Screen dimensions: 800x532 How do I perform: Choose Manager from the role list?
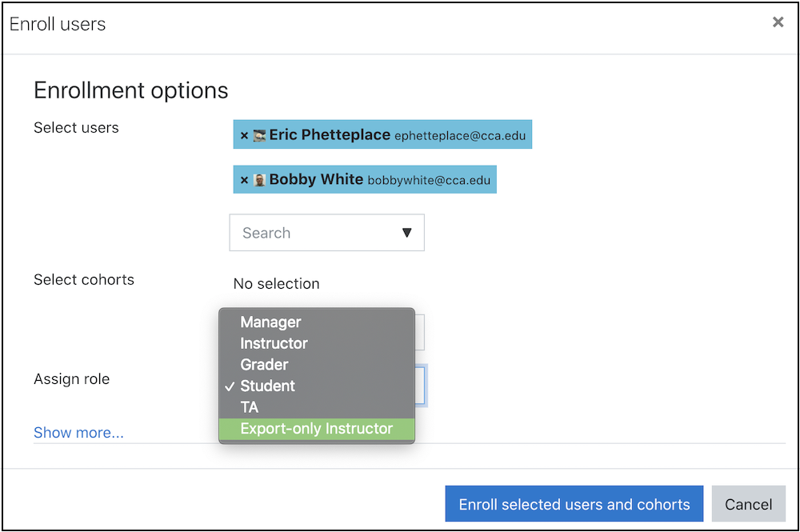(x=317, y=322)
